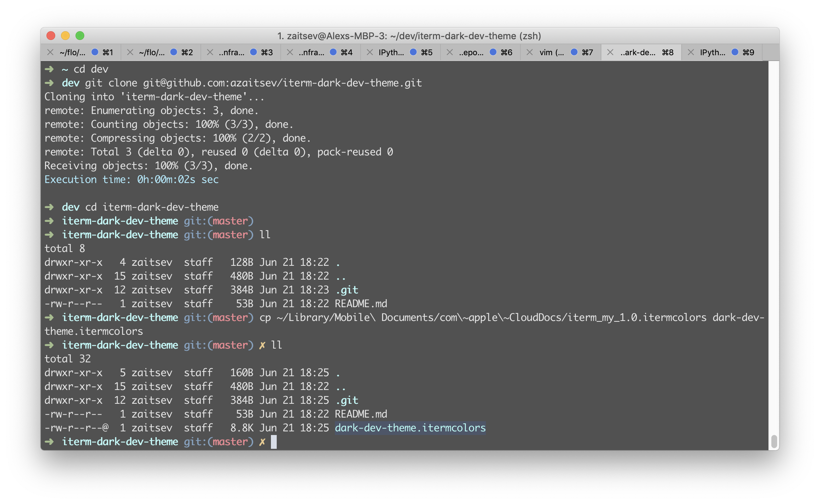Click the blue activity dot on tab ⌘2

click(174, 52)
